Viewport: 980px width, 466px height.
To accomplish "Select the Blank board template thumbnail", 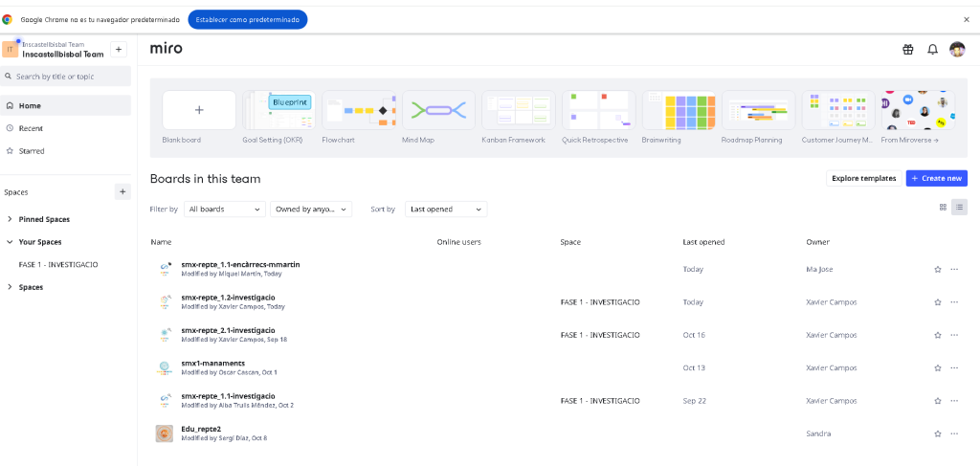I will 199,110.
